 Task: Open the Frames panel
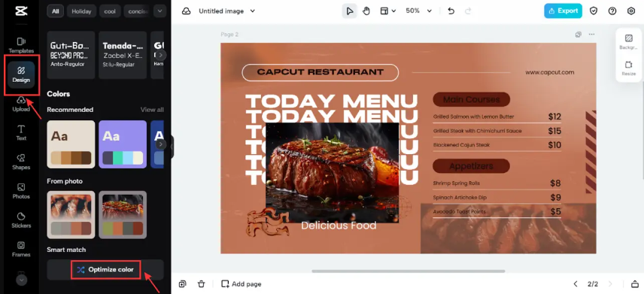click(x=21, y=250)
